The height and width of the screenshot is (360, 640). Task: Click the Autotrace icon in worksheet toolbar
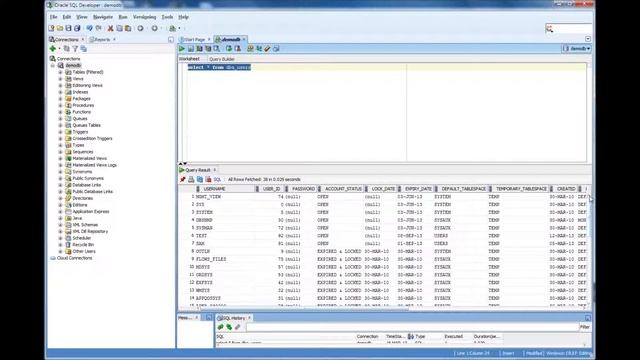[208, 49]
